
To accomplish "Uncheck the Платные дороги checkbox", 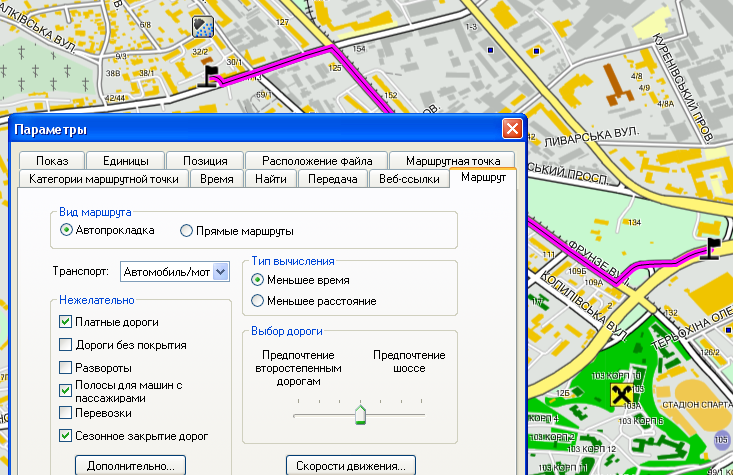I will point(66,322).
